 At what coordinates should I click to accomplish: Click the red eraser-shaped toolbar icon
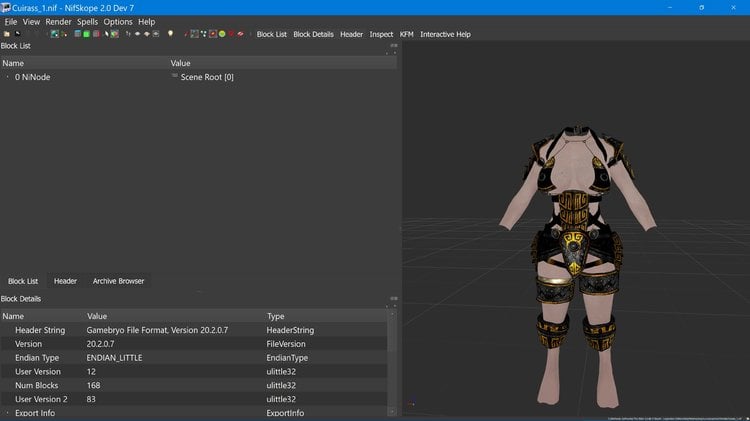coord(240,34)
